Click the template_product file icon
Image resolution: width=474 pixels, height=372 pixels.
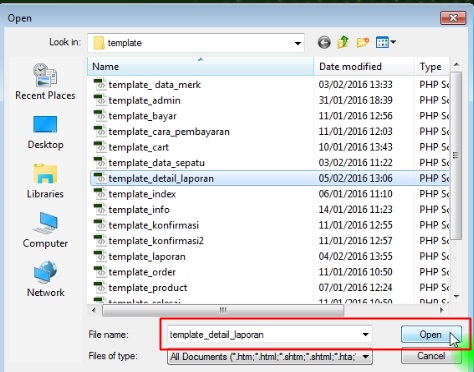tap(99, 287)
